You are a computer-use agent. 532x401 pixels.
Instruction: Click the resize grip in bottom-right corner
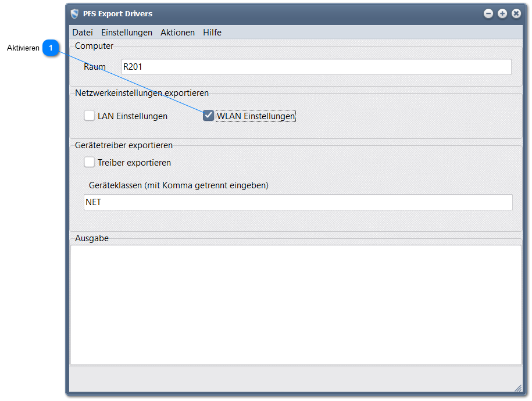[517, 388]
